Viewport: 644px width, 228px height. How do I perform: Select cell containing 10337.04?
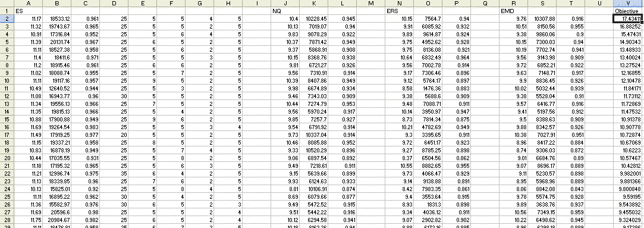point(314,135)
